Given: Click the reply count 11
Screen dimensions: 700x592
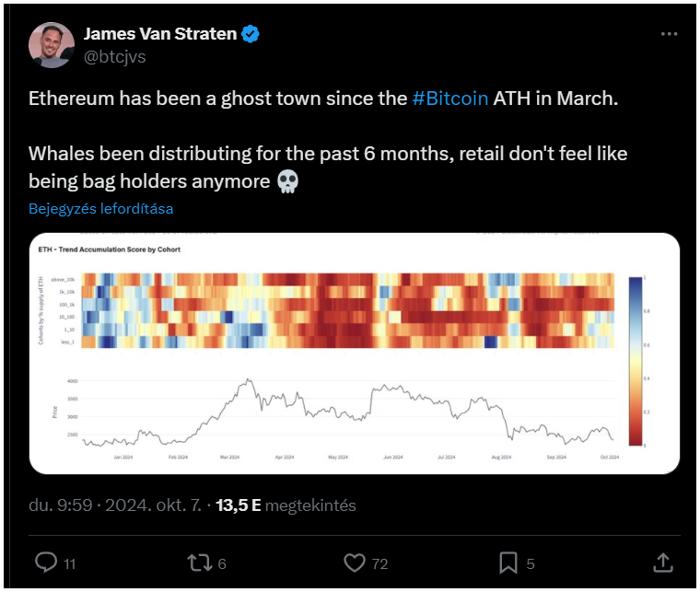Looking at the screenshot, I should pos(70,564).
